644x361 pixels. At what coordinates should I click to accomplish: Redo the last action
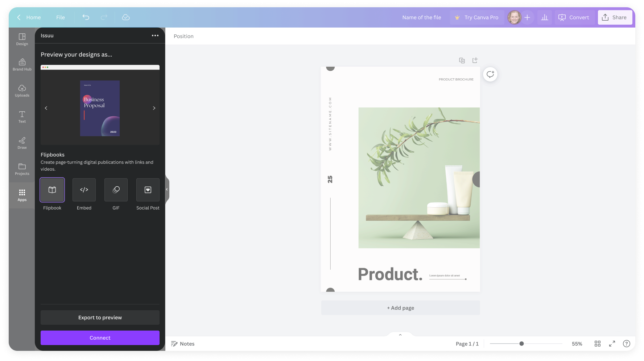pos(104,17)
